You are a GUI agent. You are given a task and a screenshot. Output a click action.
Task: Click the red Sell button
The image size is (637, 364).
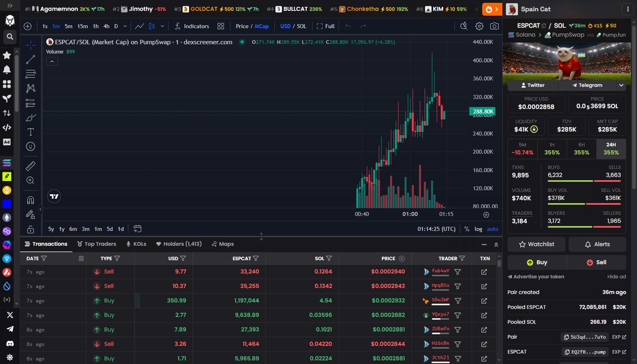597,262
